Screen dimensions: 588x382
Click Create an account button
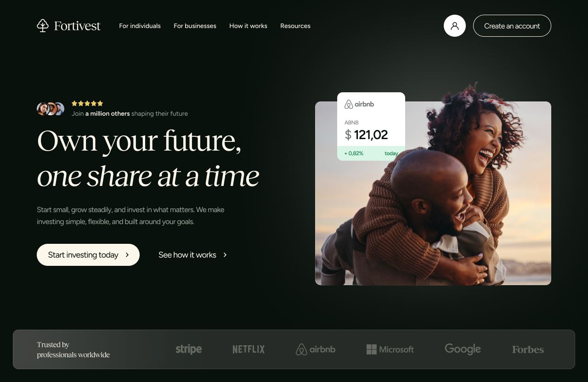(x=512, y=26)
